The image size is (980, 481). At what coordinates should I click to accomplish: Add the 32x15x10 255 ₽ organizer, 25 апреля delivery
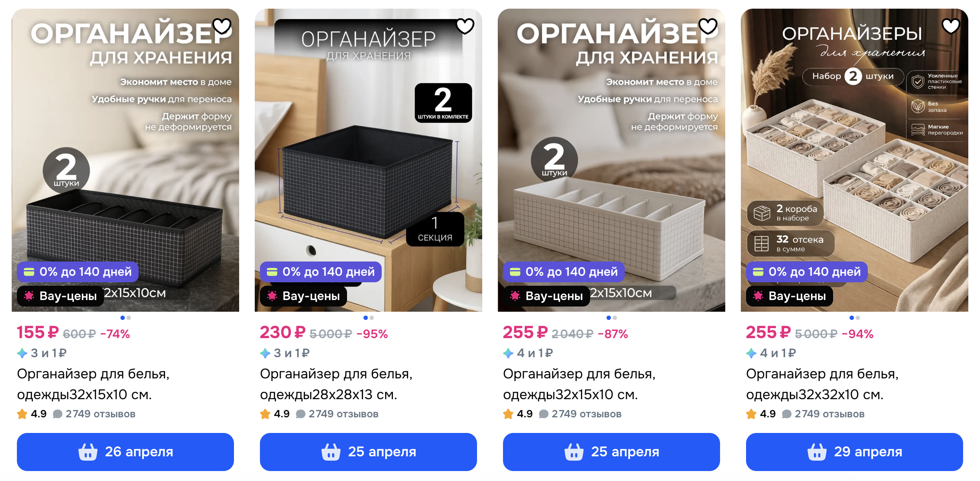pyautogui.click(x=611, y=452)
